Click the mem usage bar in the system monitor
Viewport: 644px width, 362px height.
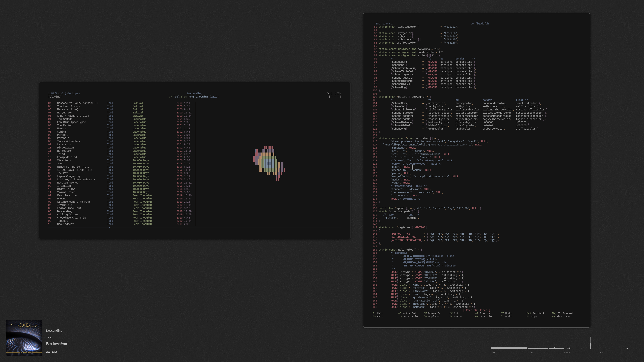(509, 348)
